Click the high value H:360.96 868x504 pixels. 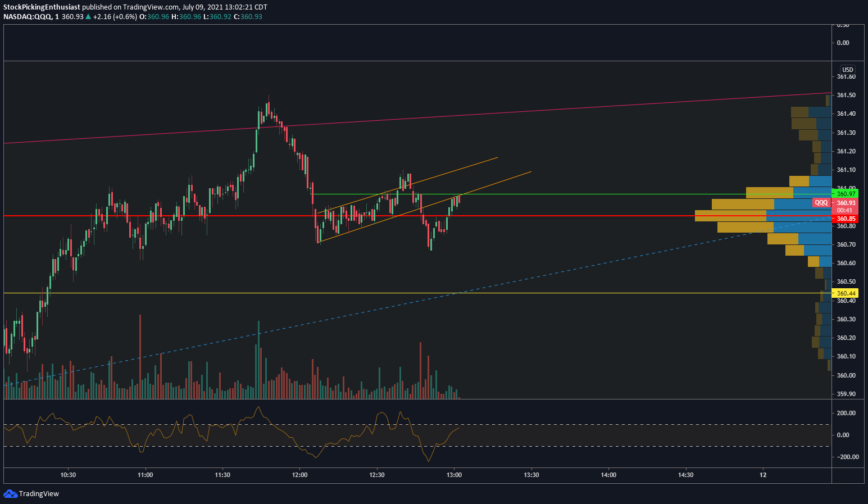click(x=187, y=17)
